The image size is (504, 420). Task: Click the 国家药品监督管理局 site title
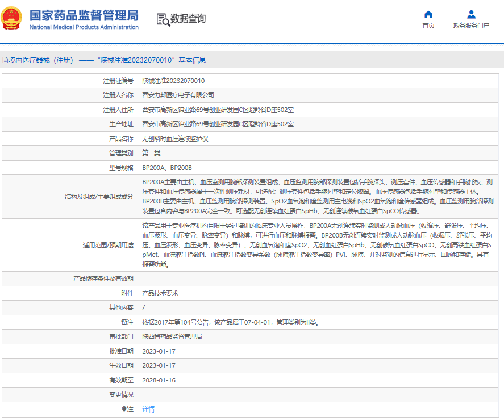(84, 15)
